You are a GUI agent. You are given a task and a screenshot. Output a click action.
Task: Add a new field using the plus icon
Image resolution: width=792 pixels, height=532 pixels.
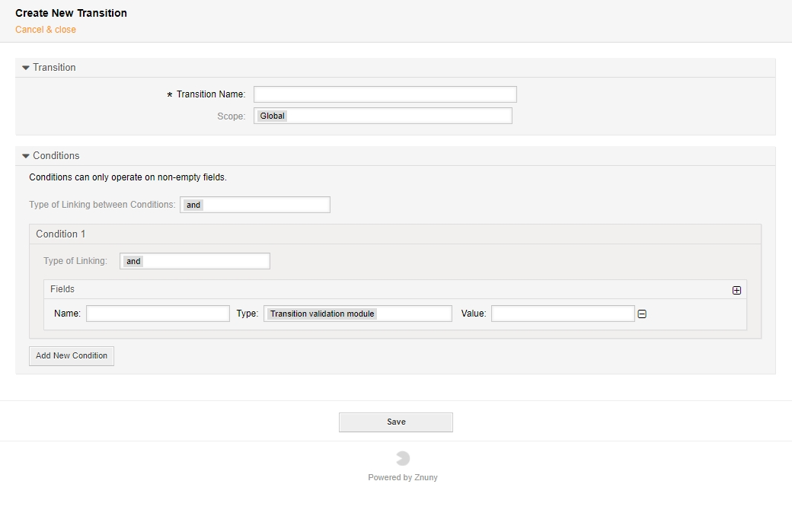coord(736,290)
